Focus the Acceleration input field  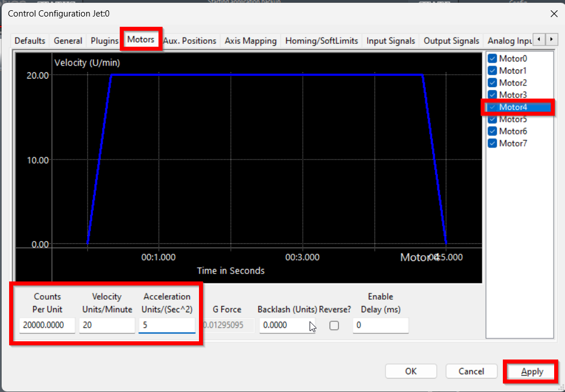point(166,325)
